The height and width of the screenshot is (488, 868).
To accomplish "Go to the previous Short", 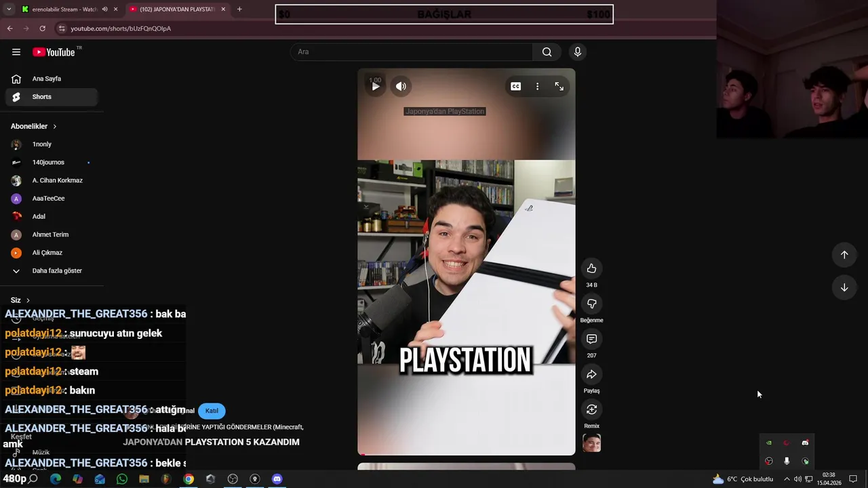I will [844, 255].
